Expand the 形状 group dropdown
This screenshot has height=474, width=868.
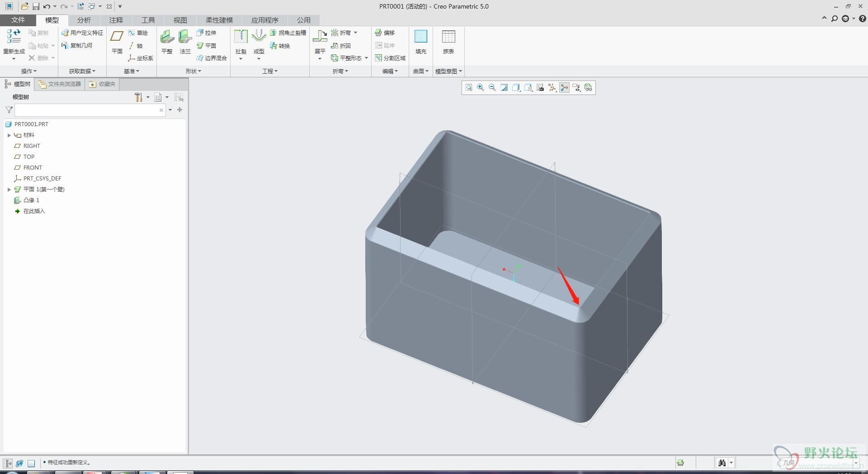point(193,71)
